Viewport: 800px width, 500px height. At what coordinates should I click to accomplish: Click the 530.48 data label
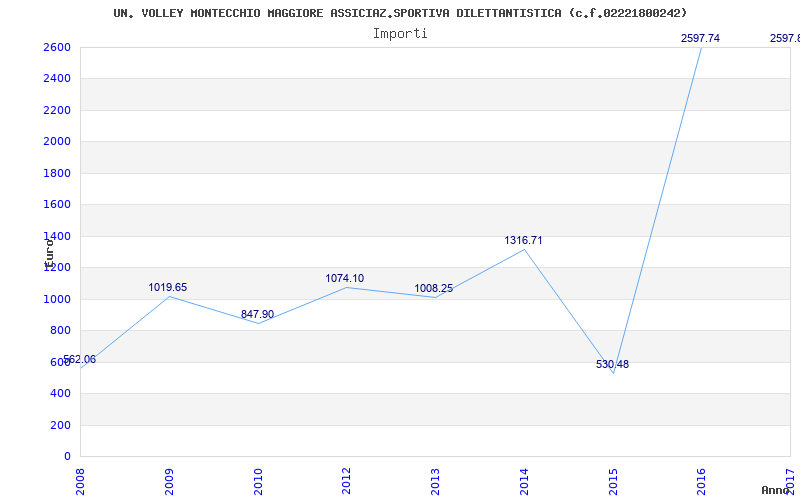coord(612,365)
